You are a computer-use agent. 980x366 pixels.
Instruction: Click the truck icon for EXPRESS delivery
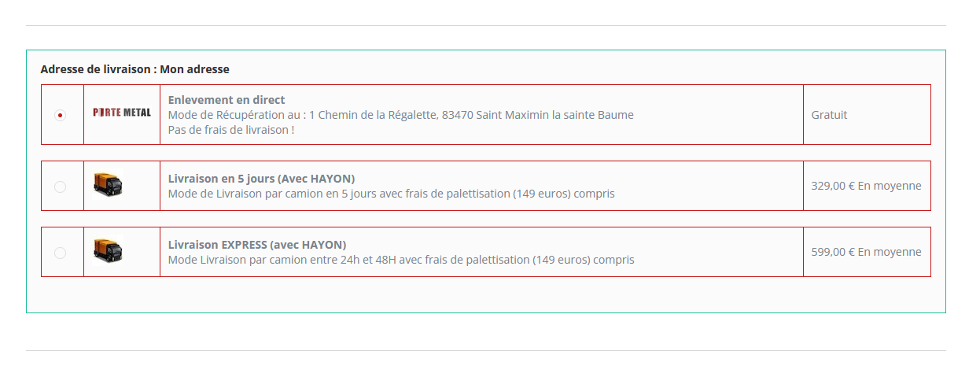(108, 252)
